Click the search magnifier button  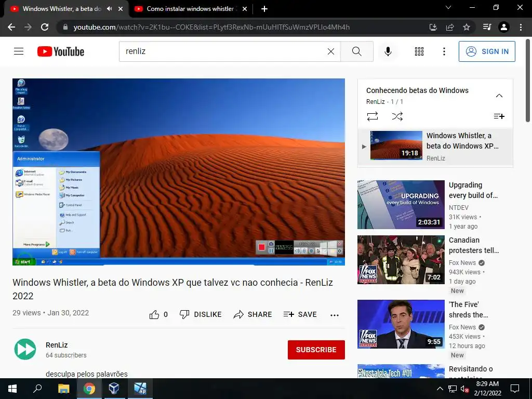pos(356,51)
